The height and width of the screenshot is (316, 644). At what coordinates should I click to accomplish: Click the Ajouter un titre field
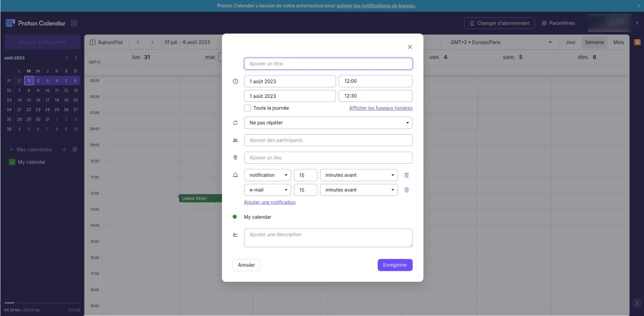coord(328,64)
